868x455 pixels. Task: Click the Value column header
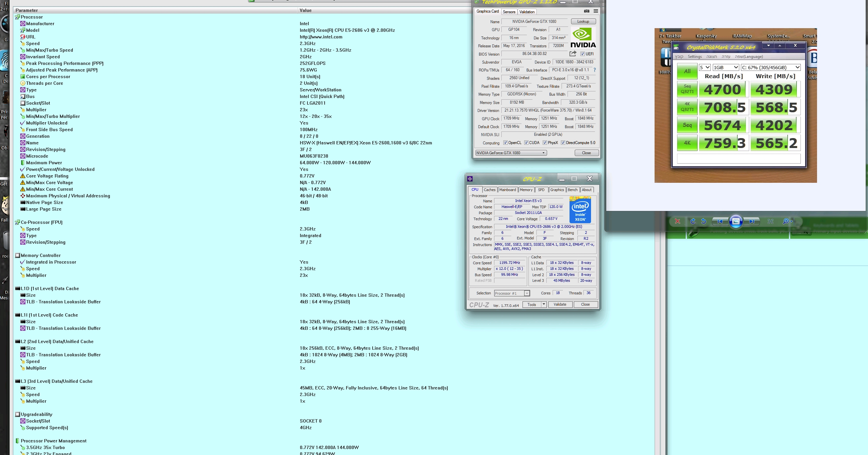[x=384, y=11]
